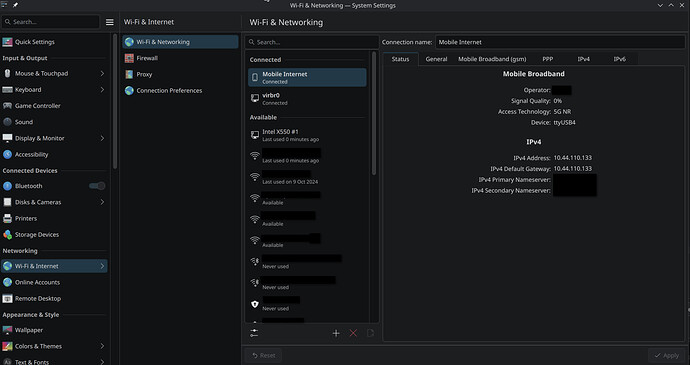Select Wi-Fi & Networking subpage
This screenshot has height=365, width=690.
(180, 42)
